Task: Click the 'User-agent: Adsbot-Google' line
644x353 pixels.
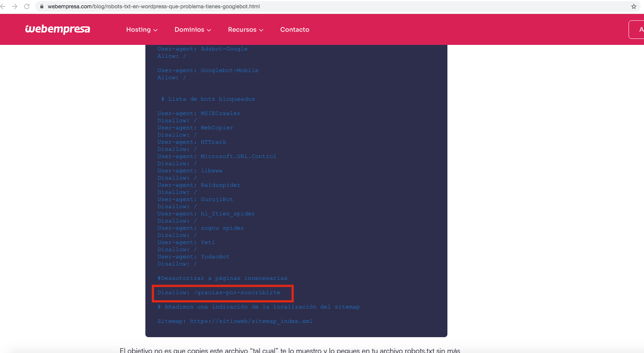Action: tap(203, 49)
